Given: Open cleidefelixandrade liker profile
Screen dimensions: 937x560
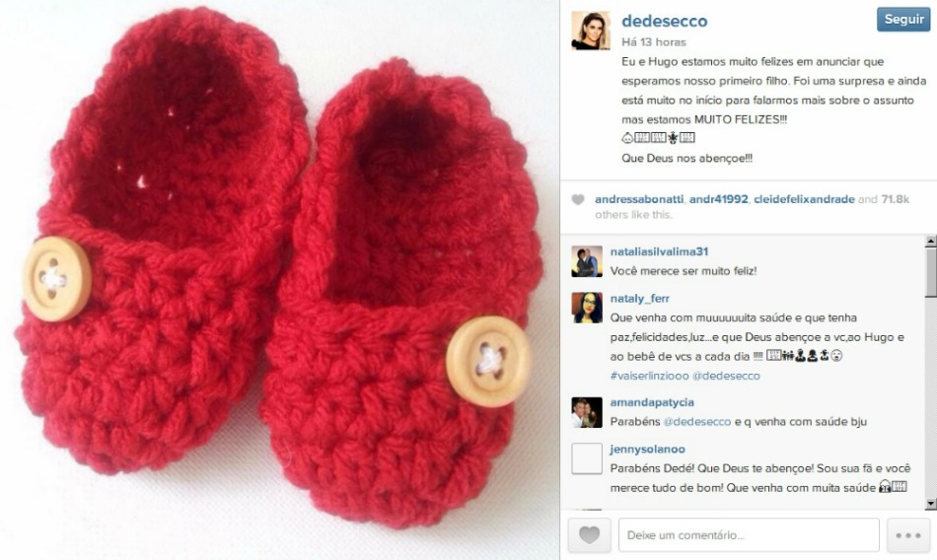Looking at the screenshot, I should (x=804, y=199).
